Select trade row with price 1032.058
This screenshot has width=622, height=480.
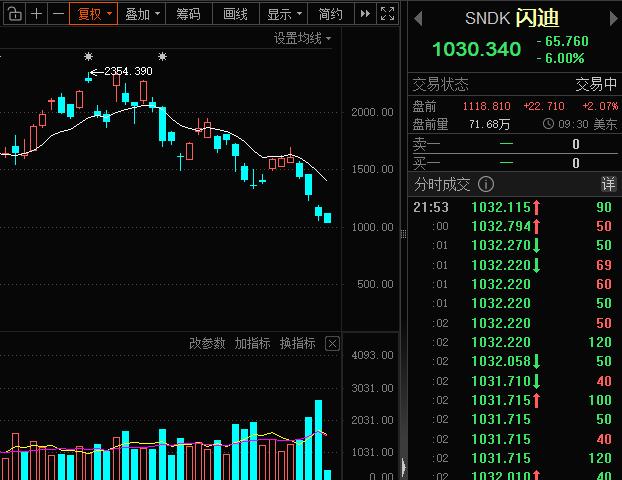514,361
